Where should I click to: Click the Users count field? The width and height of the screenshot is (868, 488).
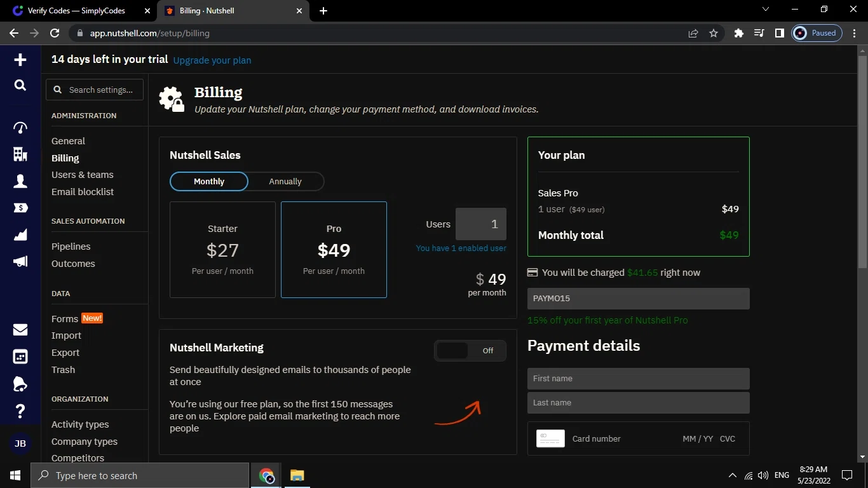pos(481,224)
